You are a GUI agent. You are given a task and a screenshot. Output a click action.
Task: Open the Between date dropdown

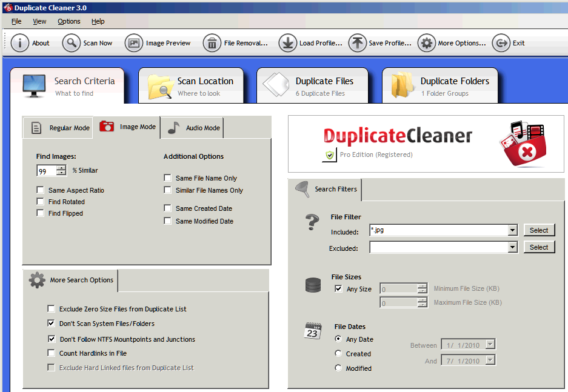point(490,344)
